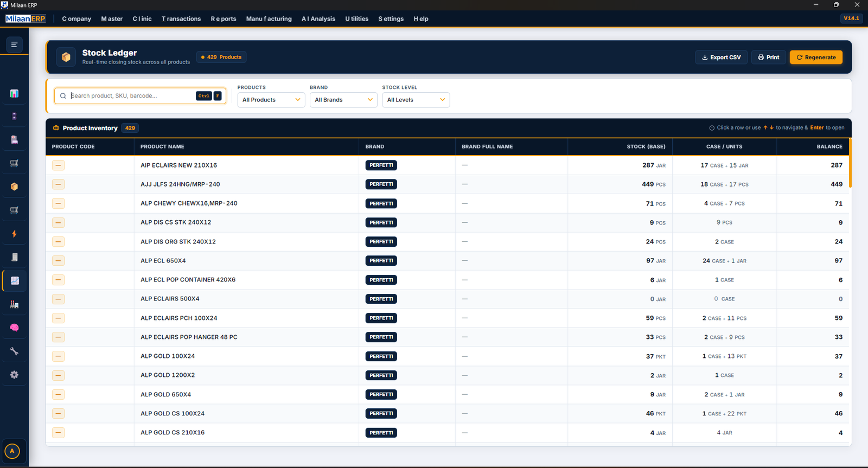Open the Manufacturing menu
Screen dimensions: 868x468
(x=269, y=19)
